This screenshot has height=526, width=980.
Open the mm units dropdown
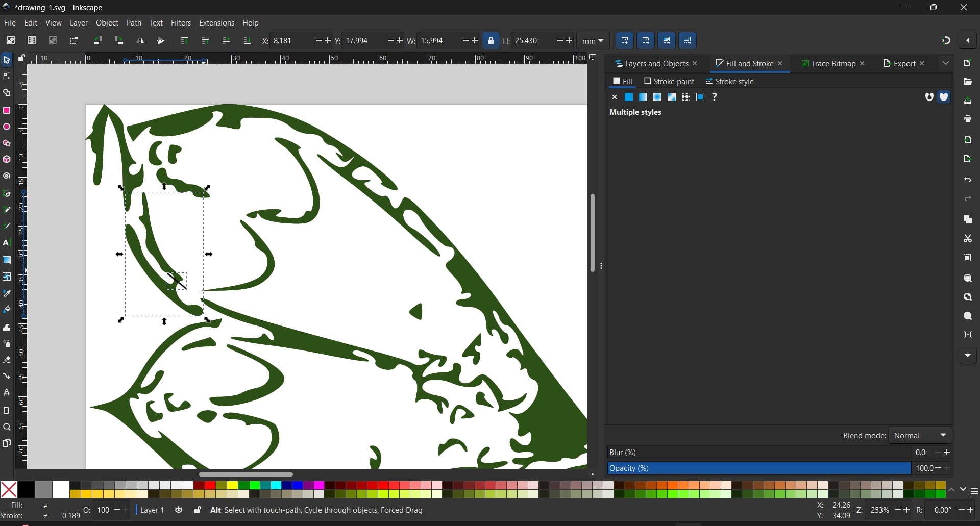593,41
